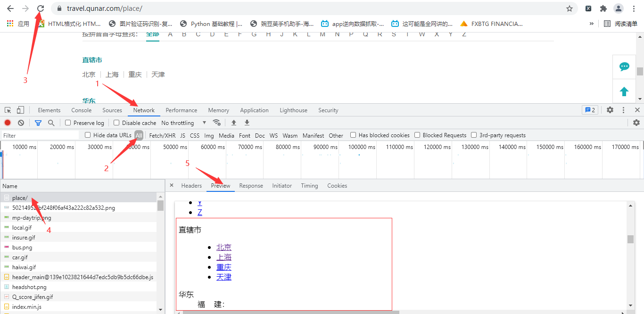The height and width of the screenshot is (314, 644).
Task: Open DevTools more options kebab menu
Action: click(x=623, y=110)
